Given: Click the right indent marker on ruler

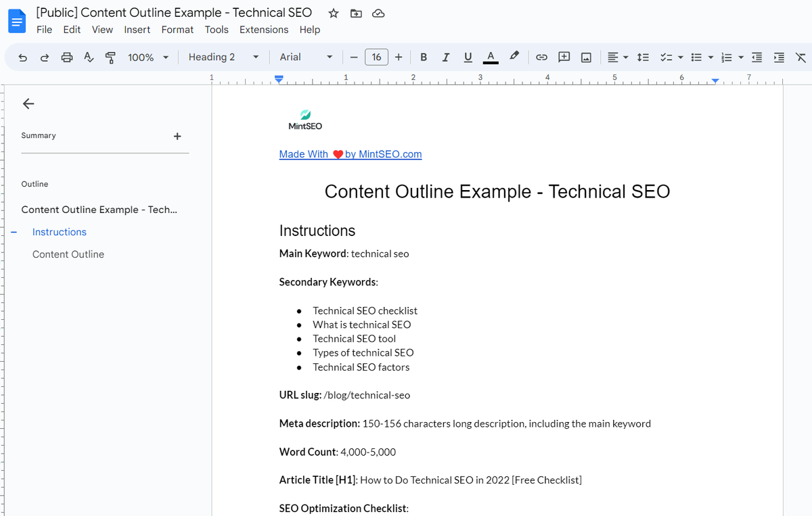Looking at the screenshot, I should click(716, 81).
